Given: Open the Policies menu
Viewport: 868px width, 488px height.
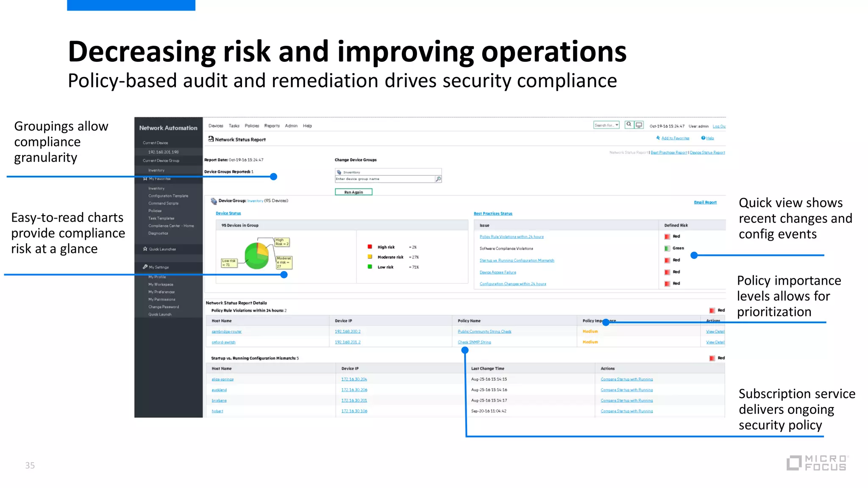Looking at the screenshot, I should (x=252, y=126).
